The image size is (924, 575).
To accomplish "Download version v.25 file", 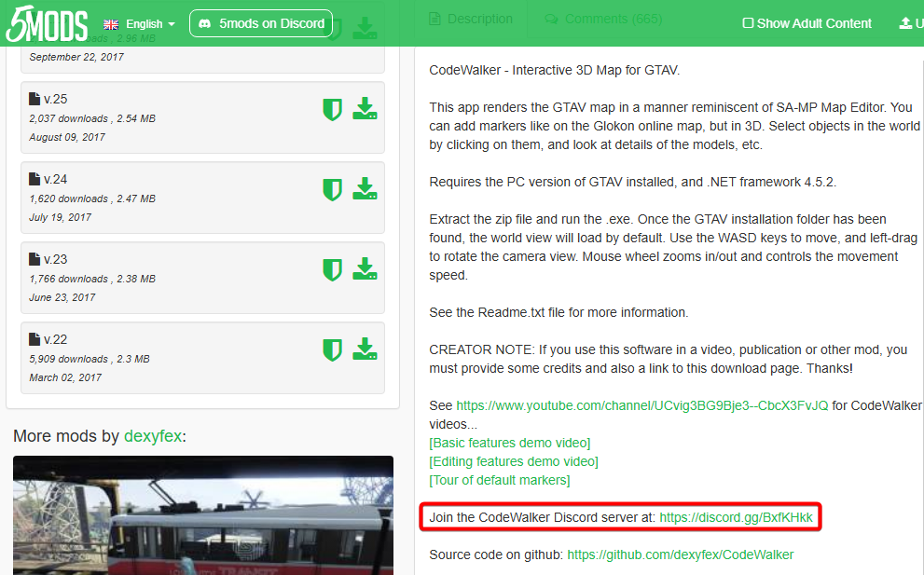I will (365, 109).
